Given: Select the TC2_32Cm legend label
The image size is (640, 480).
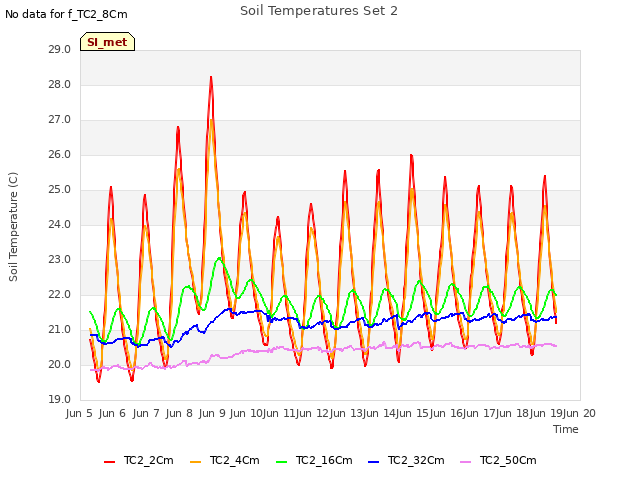Looking at the screenshot, I should click(x=416, y=460).
